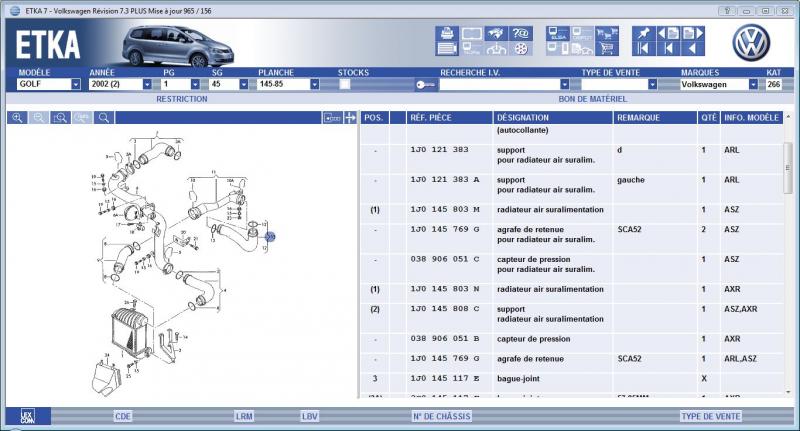Click the key icon next to Recherche I.V.
Image resolution: width=800 pixels, height=431 pixels.
tap(426, 85)
